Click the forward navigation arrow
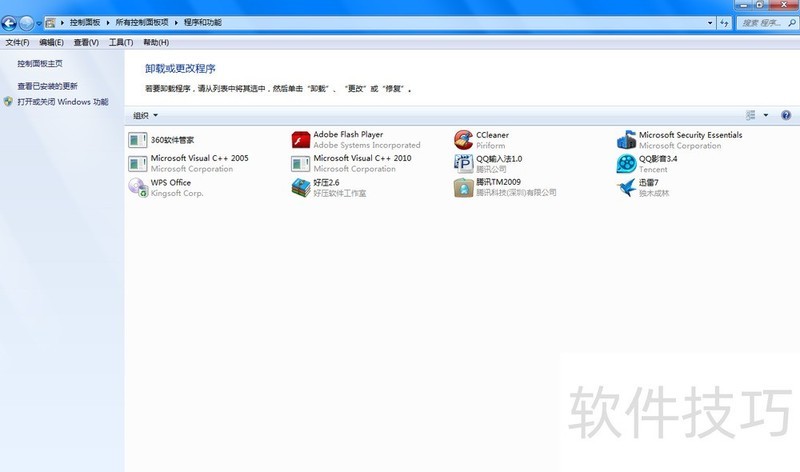Viewport: 800px width, 472px height. click(x=26, y=23)
